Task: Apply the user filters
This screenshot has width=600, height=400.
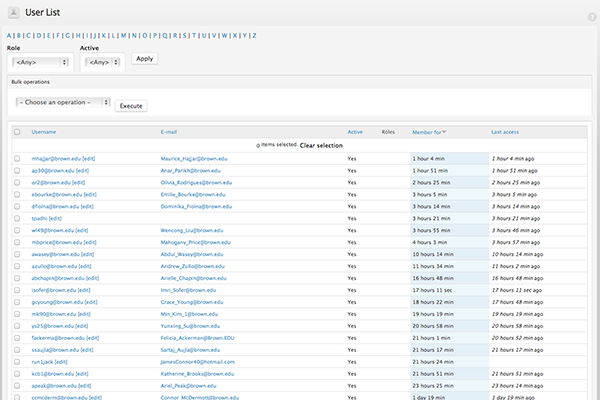Action: (145, 59)
